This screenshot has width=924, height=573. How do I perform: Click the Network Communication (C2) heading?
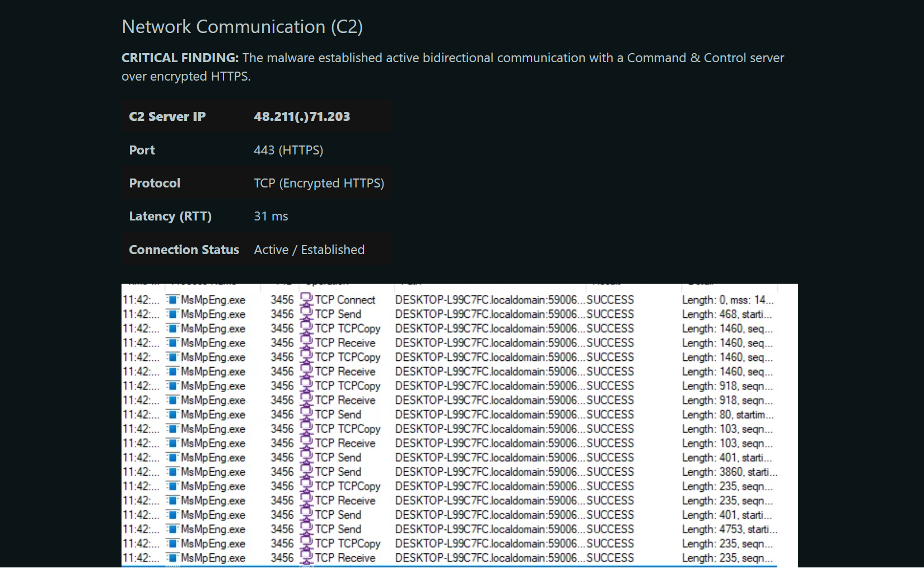[x=242, y=27]
